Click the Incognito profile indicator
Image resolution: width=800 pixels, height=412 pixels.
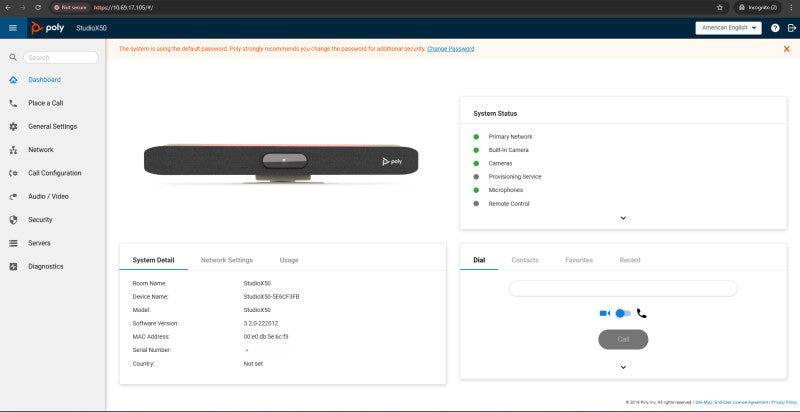758,8
